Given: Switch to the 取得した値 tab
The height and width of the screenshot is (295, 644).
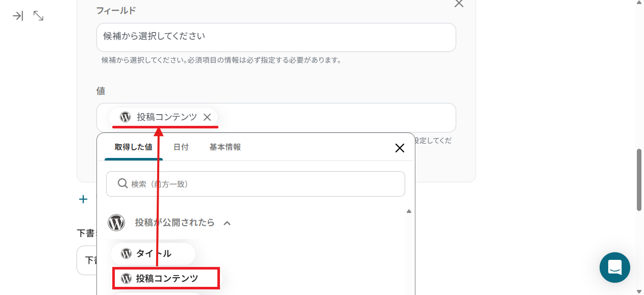Looking at the screenshot, I should [x=133, y=147].
